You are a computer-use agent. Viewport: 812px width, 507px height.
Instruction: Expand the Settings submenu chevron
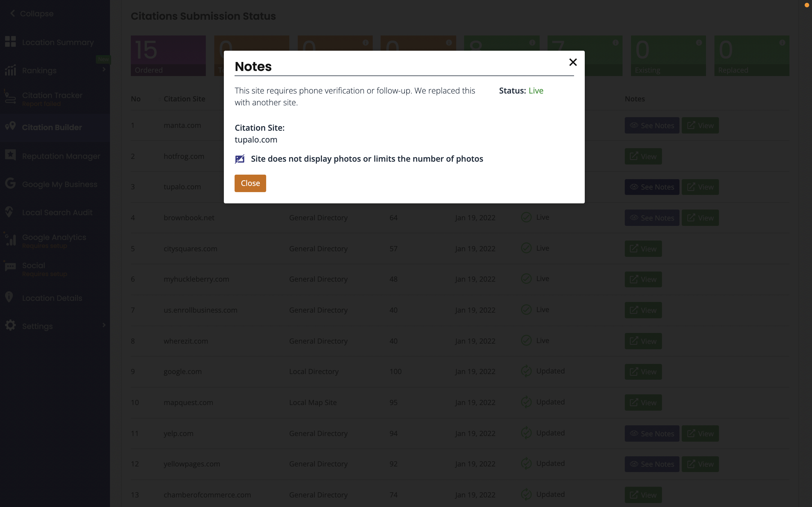click(103, 325)
